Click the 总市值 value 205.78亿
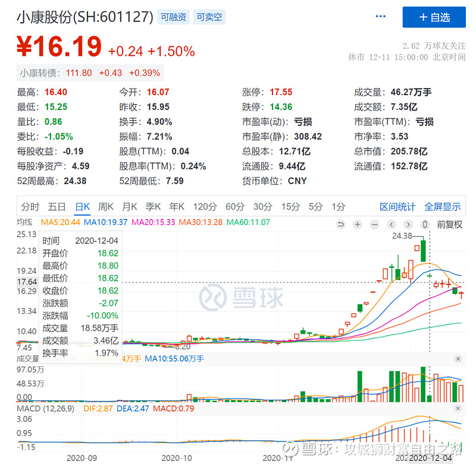 tap(409, 151)
